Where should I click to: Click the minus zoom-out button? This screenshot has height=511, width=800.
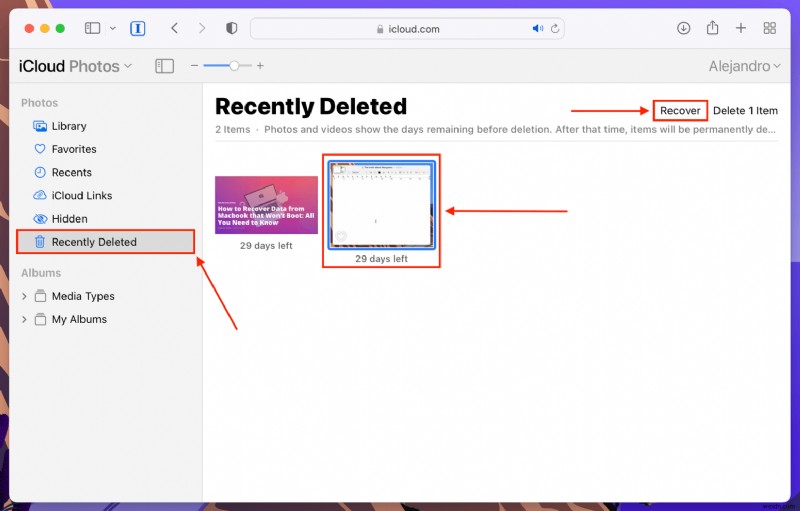(x=194, y=66)
